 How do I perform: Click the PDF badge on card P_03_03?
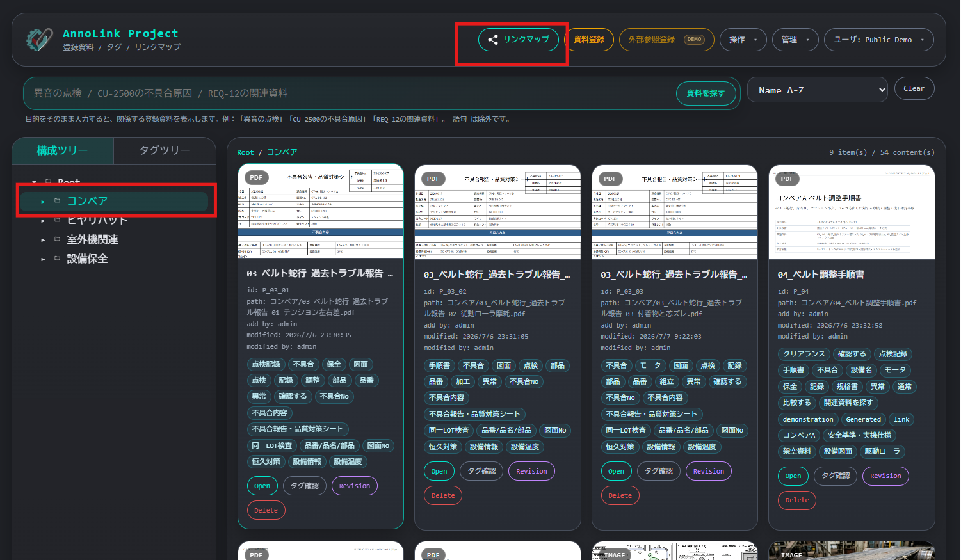(610, 179)
